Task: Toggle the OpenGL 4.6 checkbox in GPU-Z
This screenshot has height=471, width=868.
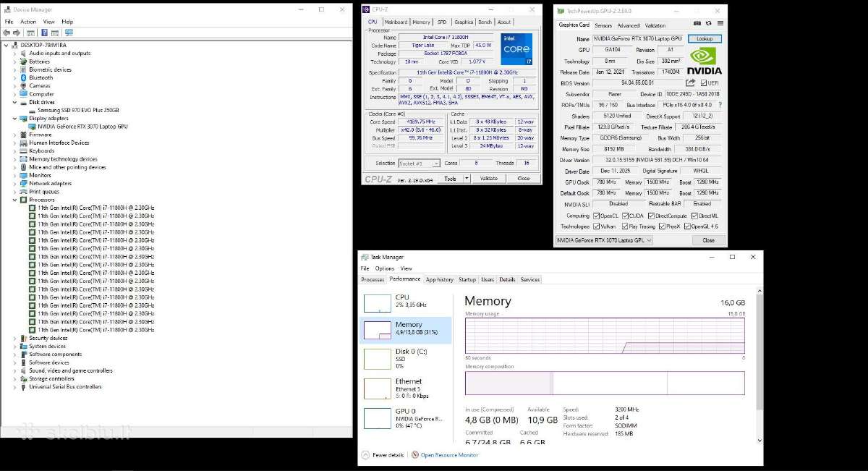Action: pyautogui.click(x=686, y=226)
